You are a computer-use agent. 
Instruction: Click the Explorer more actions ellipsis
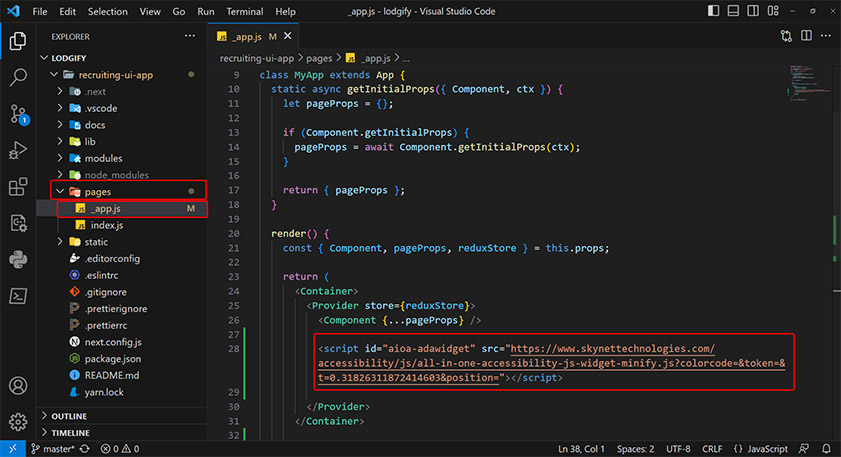(x=190, y=36)
